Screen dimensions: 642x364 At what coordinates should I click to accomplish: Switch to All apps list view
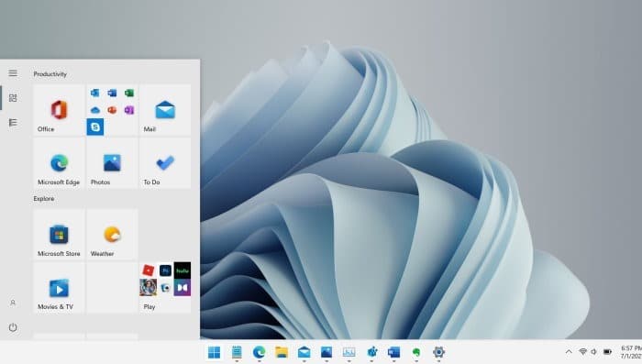click(x=13, y=123)
